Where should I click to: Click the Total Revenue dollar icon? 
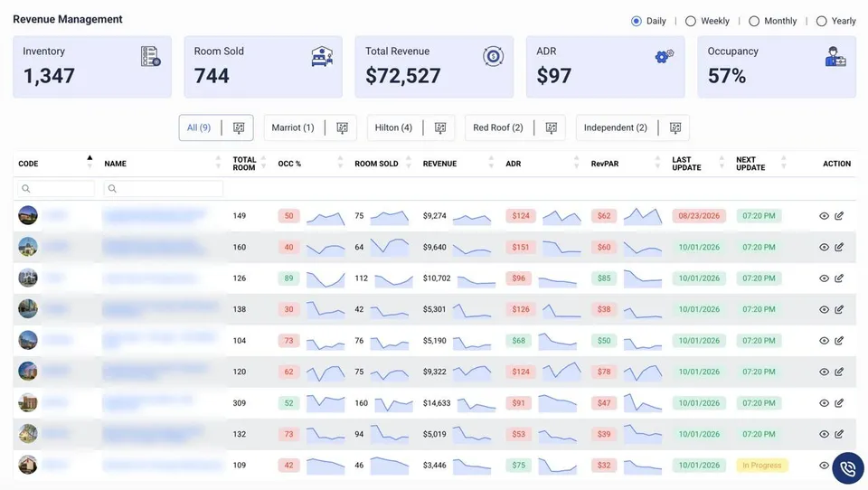493,56
